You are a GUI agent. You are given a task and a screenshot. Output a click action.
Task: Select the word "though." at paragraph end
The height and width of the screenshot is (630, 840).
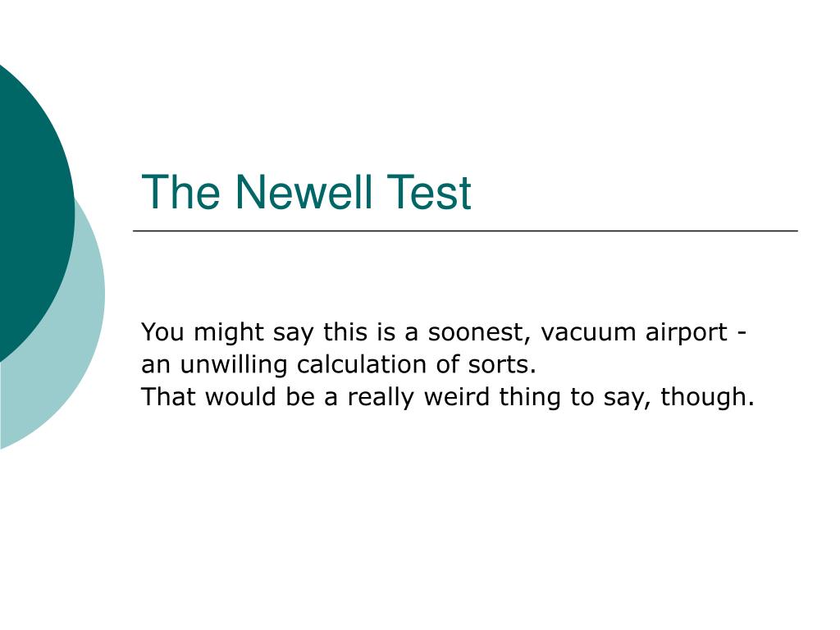pyautogui.click(x=707, y=398)
